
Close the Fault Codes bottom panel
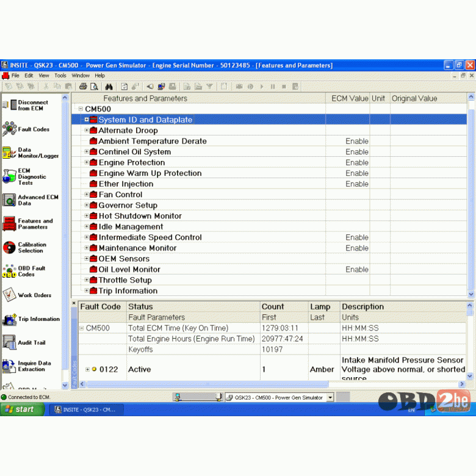[x=74, y=303]
